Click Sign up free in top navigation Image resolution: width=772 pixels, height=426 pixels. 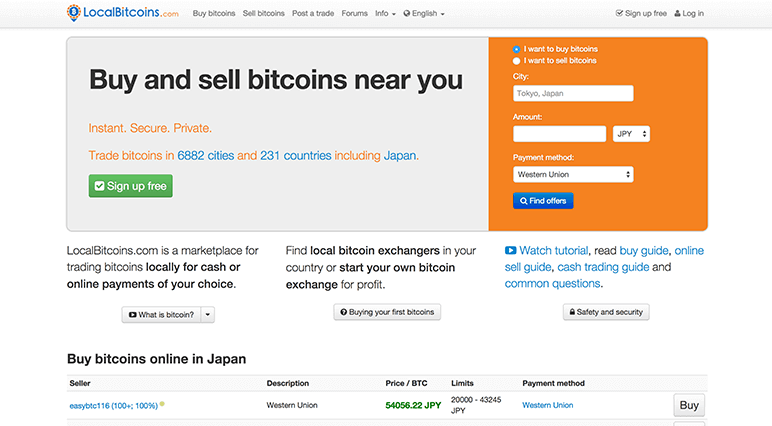click(641, 13)
